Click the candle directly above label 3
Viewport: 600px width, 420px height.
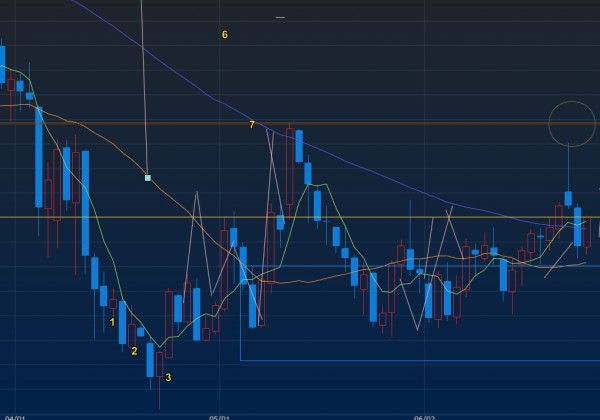click(x=159, y=363)
